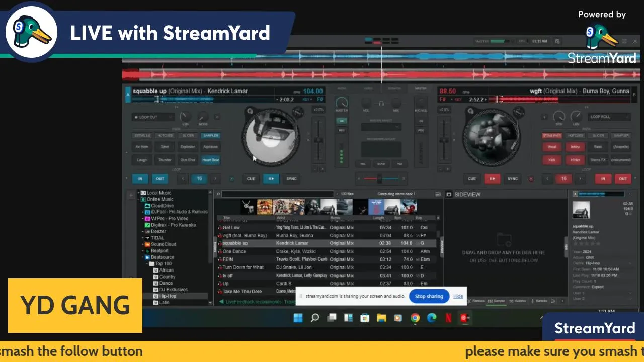Set loop IN point on deck B
The width and height of the screenshot is (644, 362).
[x=603, y=179]
